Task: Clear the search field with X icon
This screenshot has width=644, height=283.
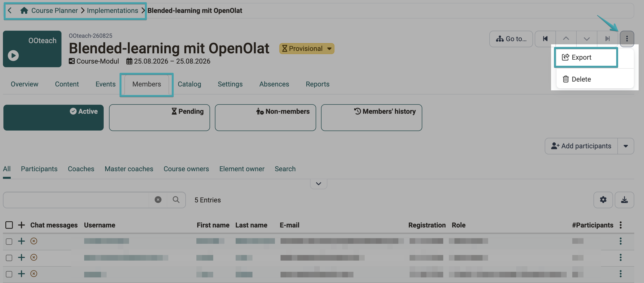Action: point(158,200)
